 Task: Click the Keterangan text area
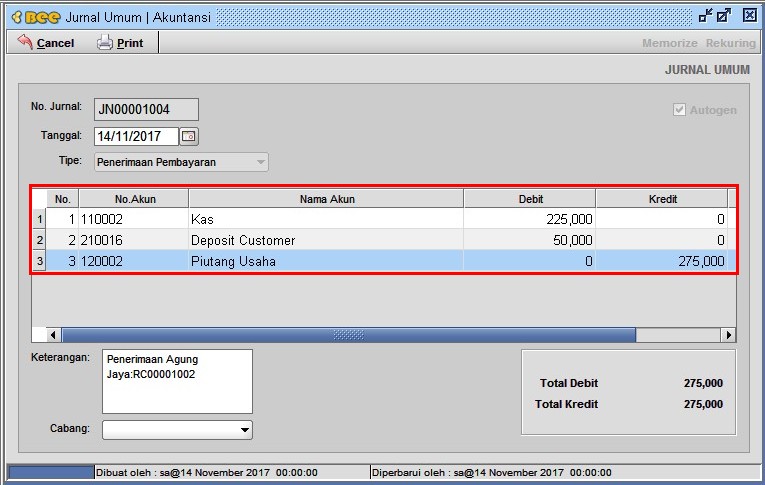click(x=177, y=381)
